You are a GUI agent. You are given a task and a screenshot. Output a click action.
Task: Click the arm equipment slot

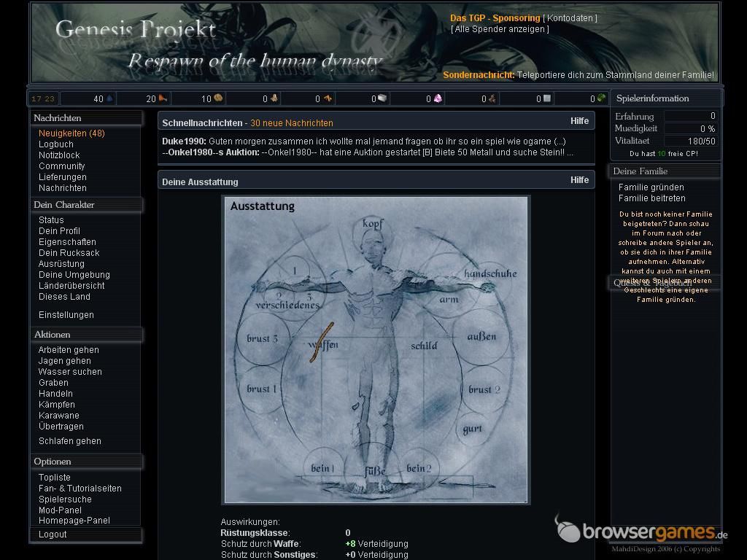(x=449, y=300)
